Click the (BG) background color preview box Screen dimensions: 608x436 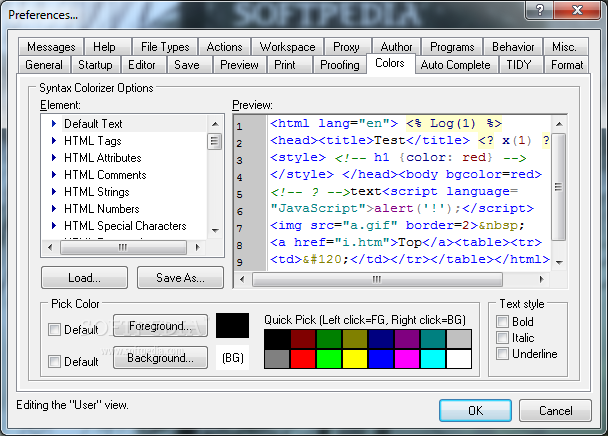pyautogui.click(x=233, y=358)
